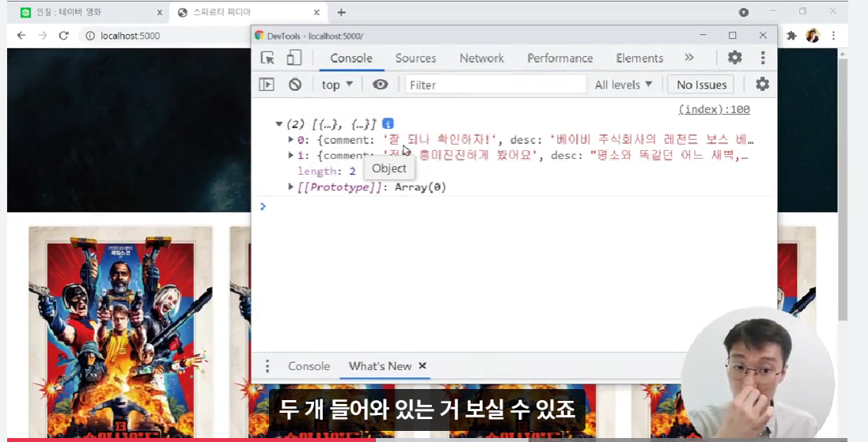The height and width of the screenshot is (442, 868).
Task: Open the top context dropdown
Action: tap(337, 85)
